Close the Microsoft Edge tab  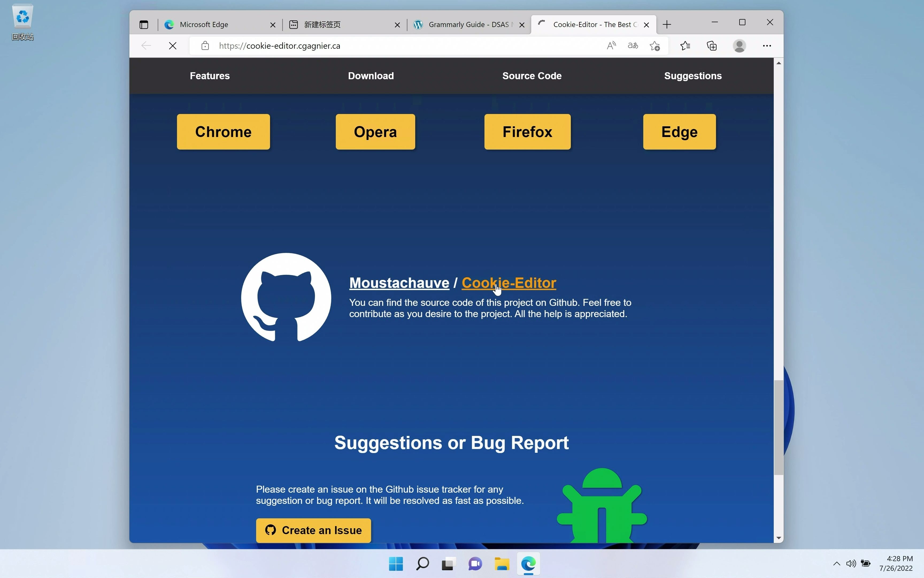[273, 25]
